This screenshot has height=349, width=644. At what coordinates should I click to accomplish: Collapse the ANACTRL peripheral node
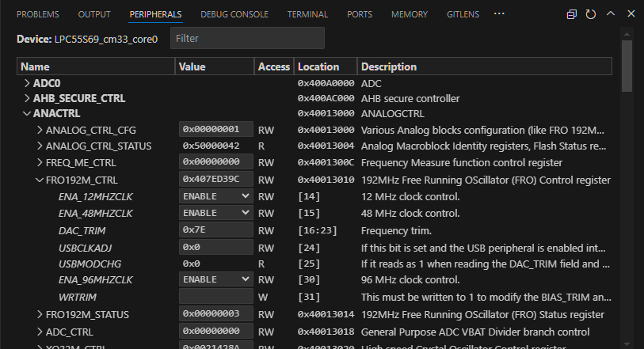click(x=27, y=113)
